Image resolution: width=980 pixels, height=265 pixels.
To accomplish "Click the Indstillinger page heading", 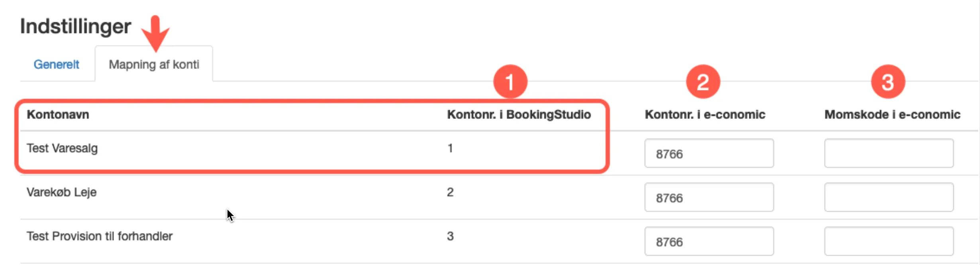I will pyautogui.click(x=75, y=27).
